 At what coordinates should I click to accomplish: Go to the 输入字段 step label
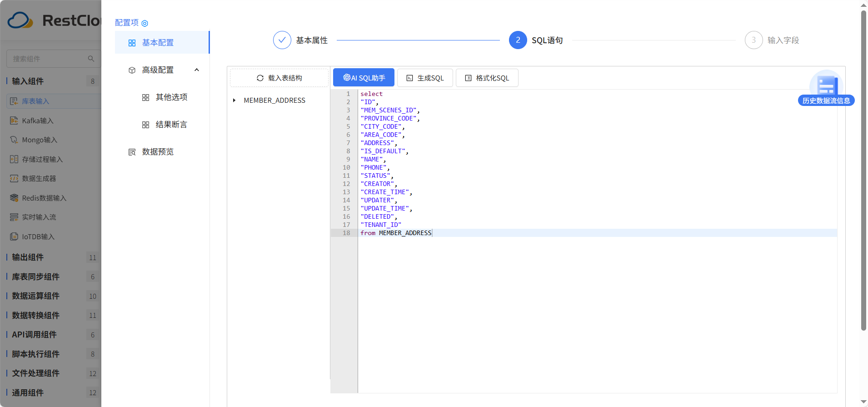(783, 40)
